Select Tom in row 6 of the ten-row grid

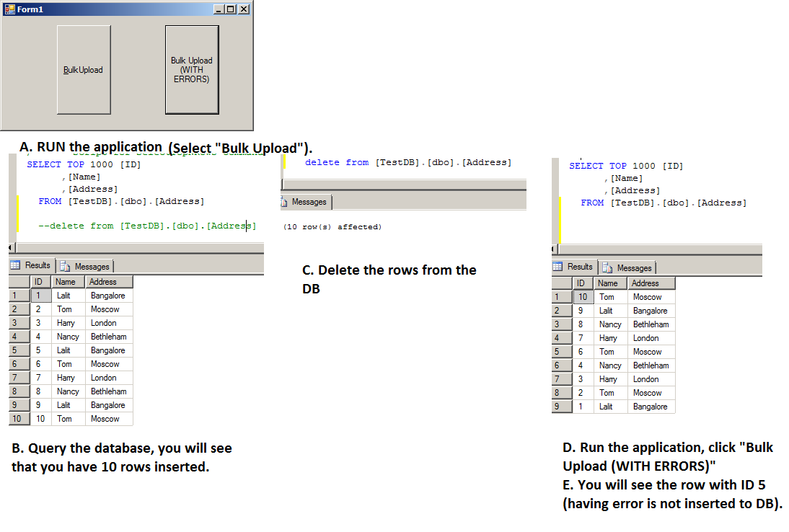point(68,364)
